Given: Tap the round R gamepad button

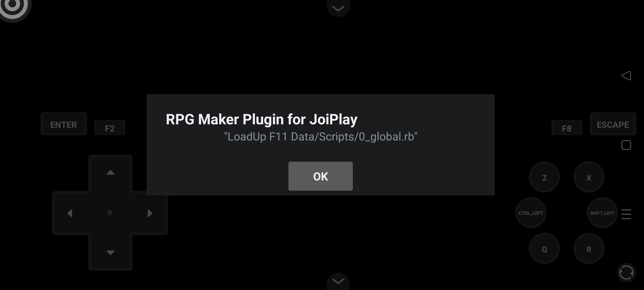Looking at the screenshot, I should pos(589,249).
